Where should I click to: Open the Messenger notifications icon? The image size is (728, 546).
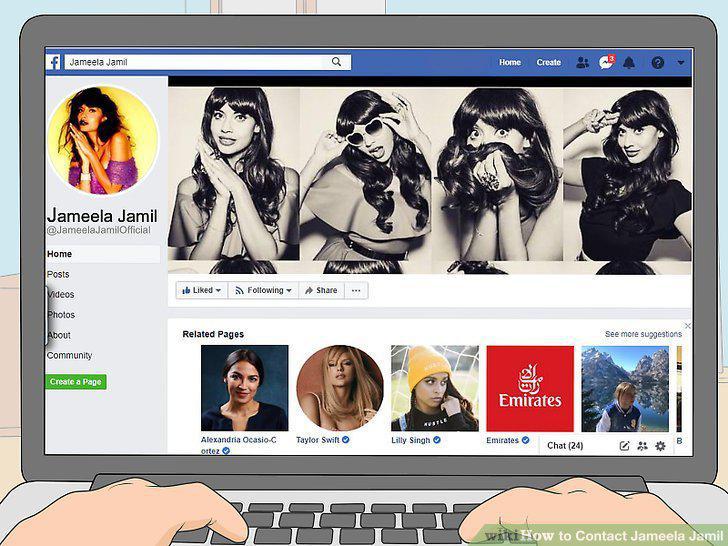coord(606,62)
